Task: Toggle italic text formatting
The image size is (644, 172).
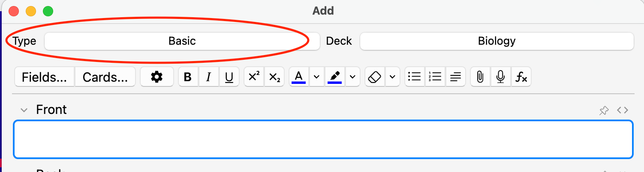Action: [208, 77]
